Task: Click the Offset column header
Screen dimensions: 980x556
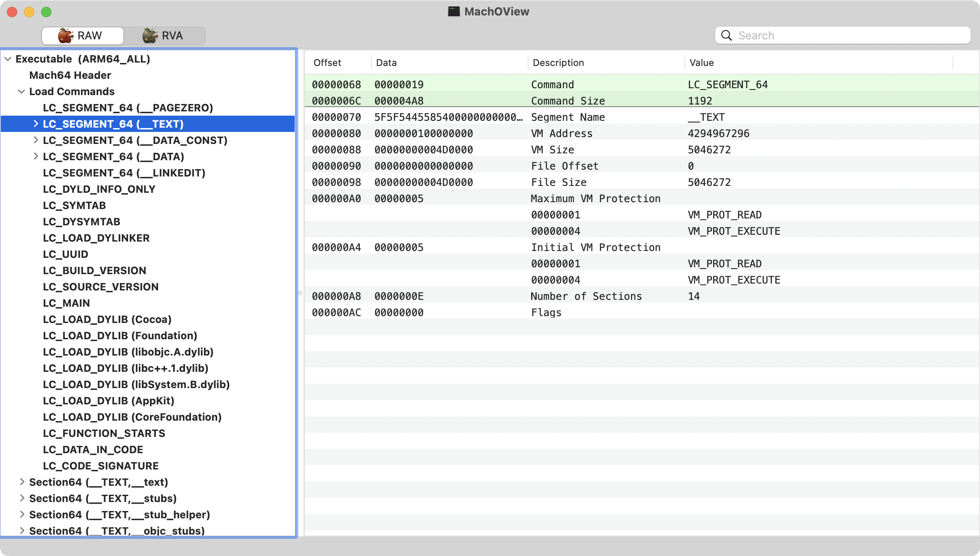Action: click(x=327, y=63)
